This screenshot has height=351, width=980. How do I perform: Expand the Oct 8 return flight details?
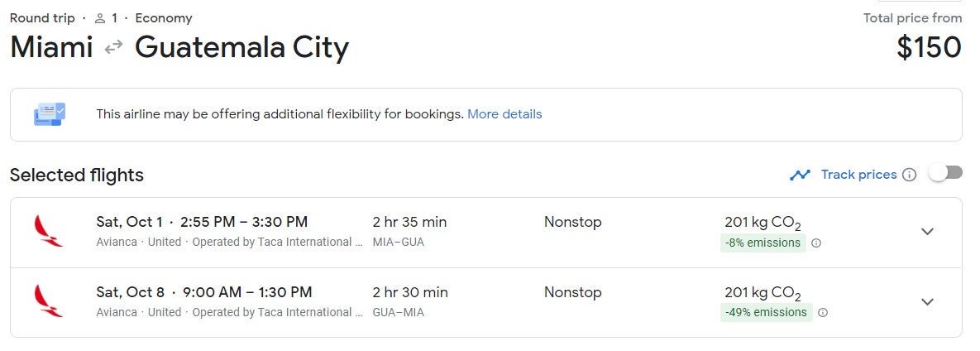click(x=927, y=302)
